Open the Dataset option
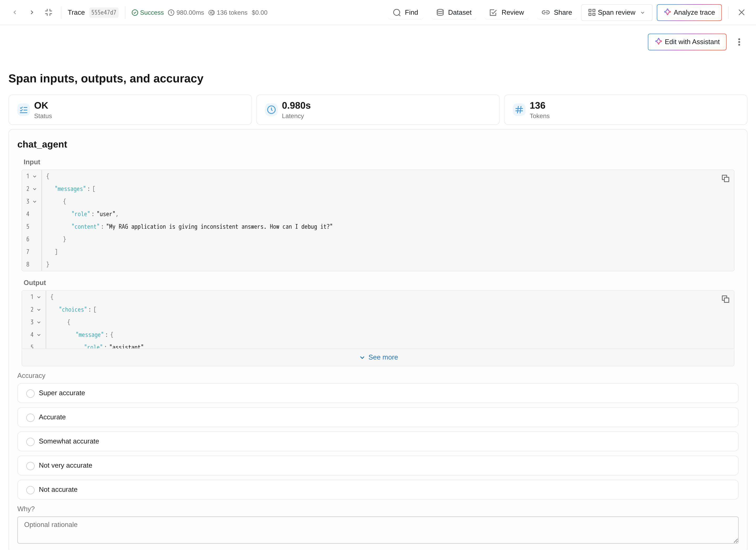 (x=454, y=13)
